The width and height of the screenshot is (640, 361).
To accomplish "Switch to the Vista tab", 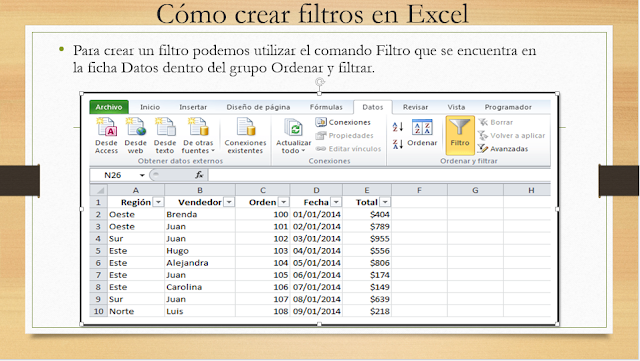I will (456, 107).
